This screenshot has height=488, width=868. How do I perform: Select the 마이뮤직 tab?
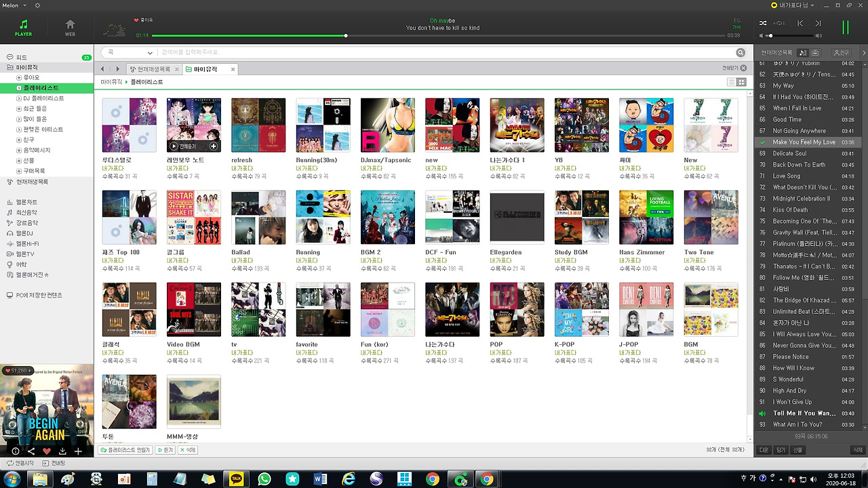coord(210,69)
